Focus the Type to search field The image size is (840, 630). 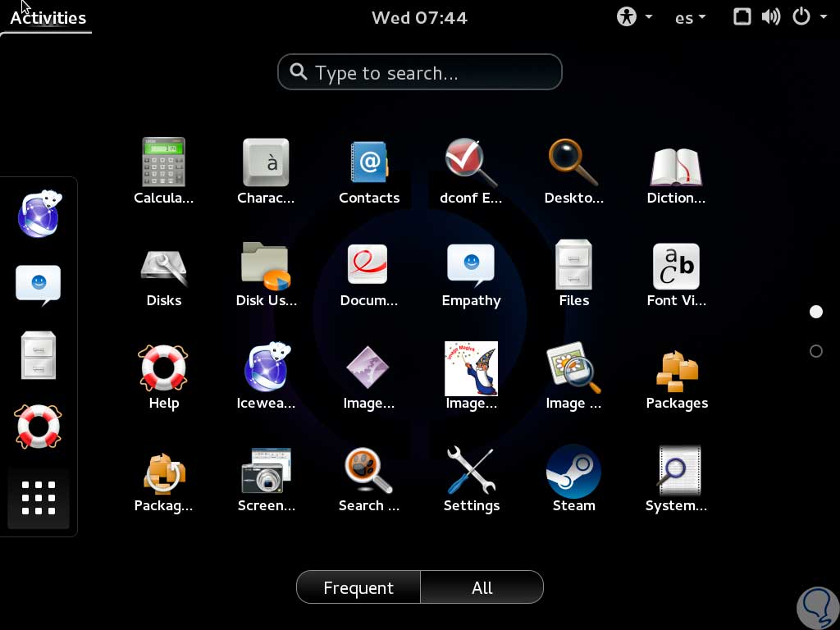(x=419, y=72)
